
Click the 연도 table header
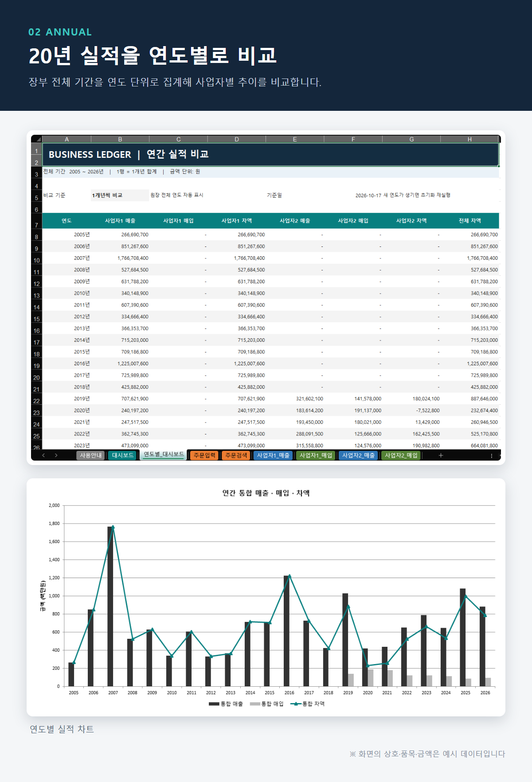tap(66, 221)
